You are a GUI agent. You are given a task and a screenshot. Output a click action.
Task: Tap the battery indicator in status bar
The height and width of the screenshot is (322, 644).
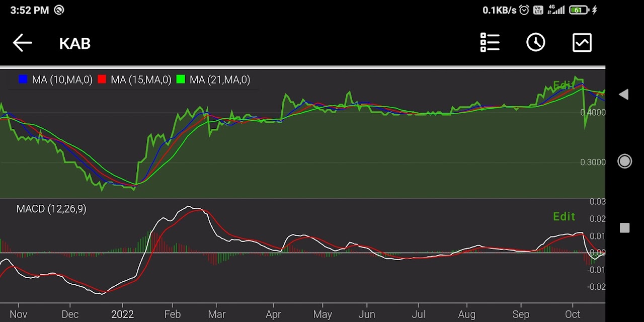pyautogui.click(x=579, y=10)
